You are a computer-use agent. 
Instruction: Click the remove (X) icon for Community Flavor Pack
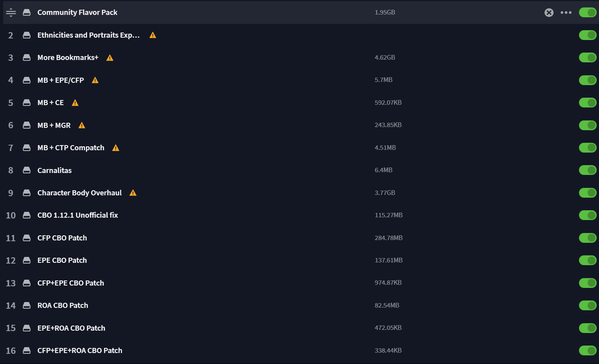click(x=549, y=13)
